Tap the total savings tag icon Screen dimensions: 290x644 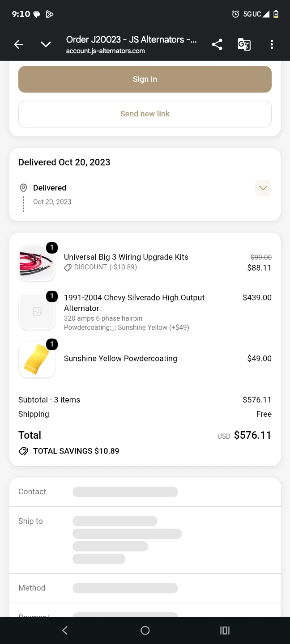click(x=23, y=451)
